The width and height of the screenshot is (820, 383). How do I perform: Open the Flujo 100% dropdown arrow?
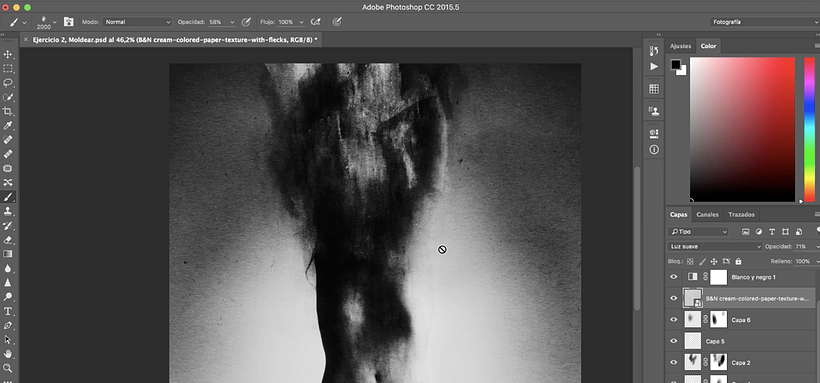click(301, 22)
